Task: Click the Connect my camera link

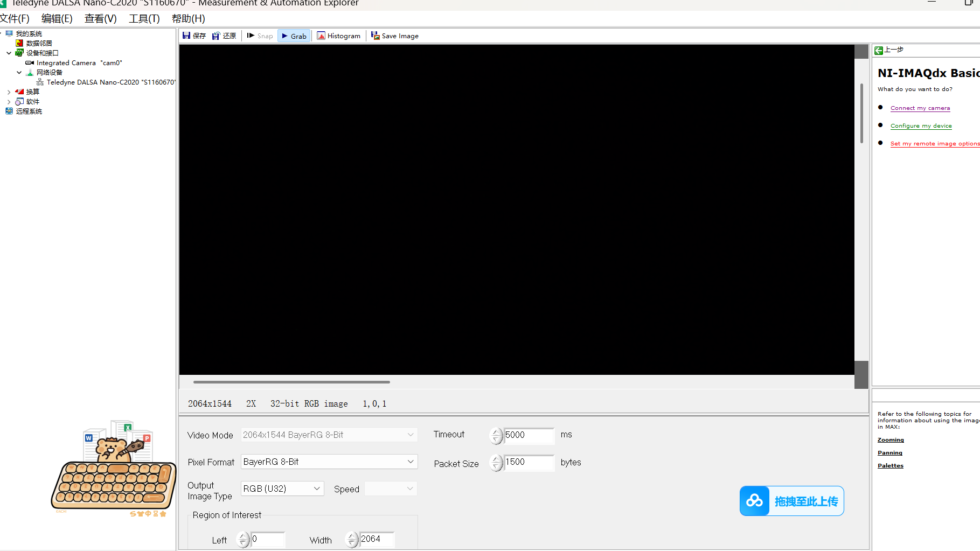Action: coord(920,108)
